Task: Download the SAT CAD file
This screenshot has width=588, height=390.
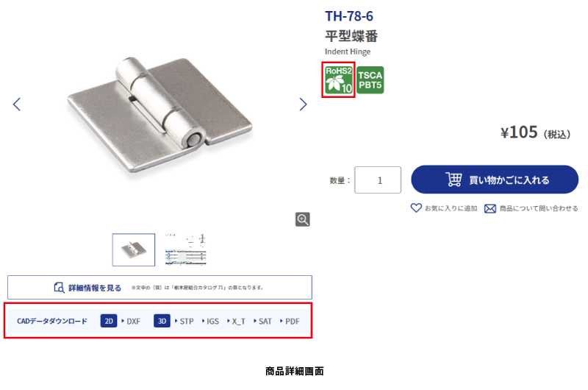Action: 262,322
